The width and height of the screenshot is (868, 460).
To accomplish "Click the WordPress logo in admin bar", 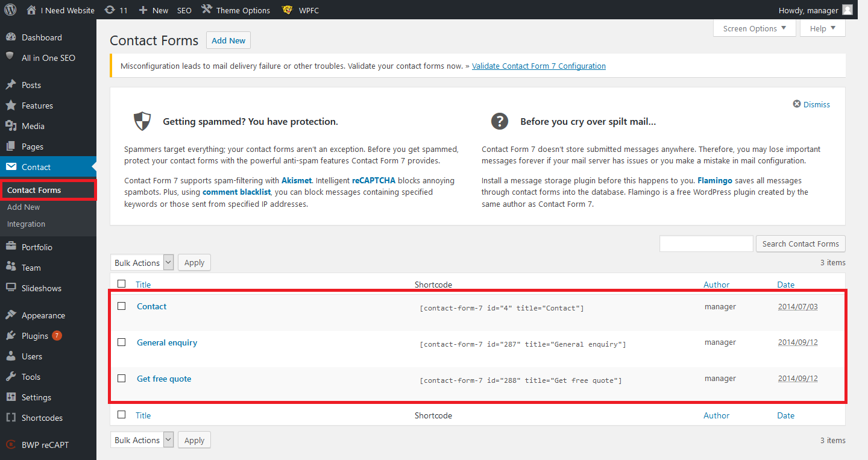I will coord(10,10).
